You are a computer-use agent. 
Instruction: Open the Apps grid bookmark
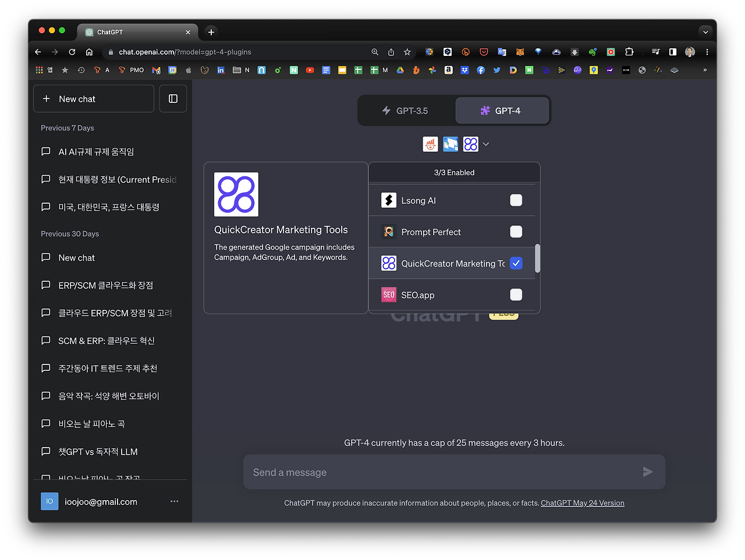click(44, 70)
